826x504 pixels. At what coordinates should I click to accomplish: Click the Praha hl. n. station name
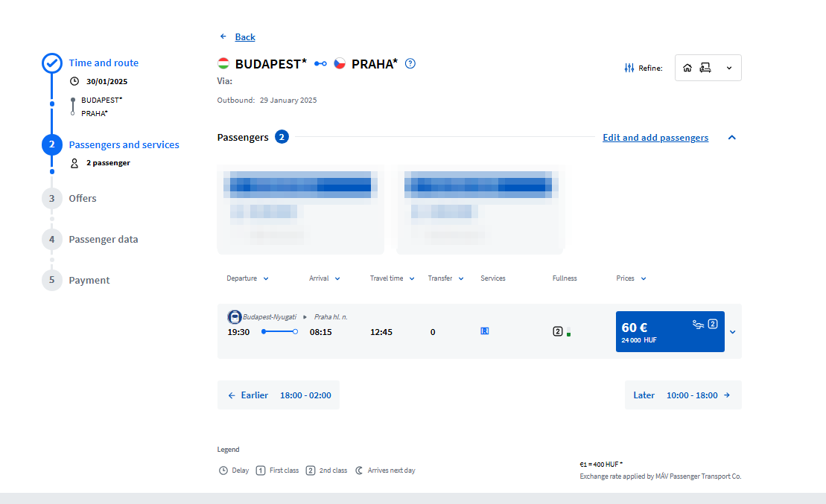(x=331, y=317)
